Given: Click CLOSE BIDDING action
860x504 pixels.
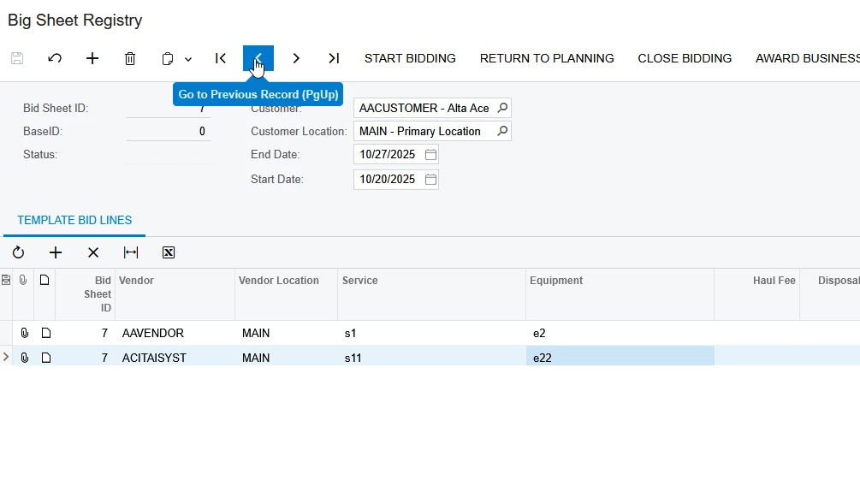Looking at the screenshot, I should (685, 58).
